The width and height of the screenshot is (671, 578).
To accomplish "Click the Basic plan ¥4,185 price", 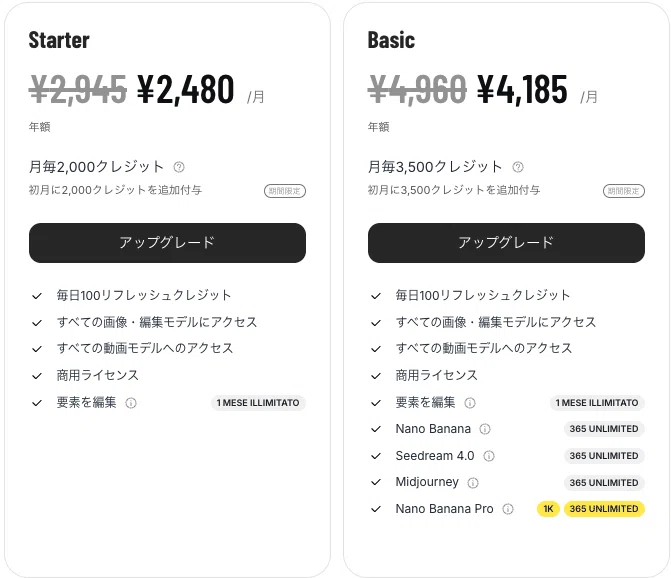I will pyautogui.click(x=522, y=90).
